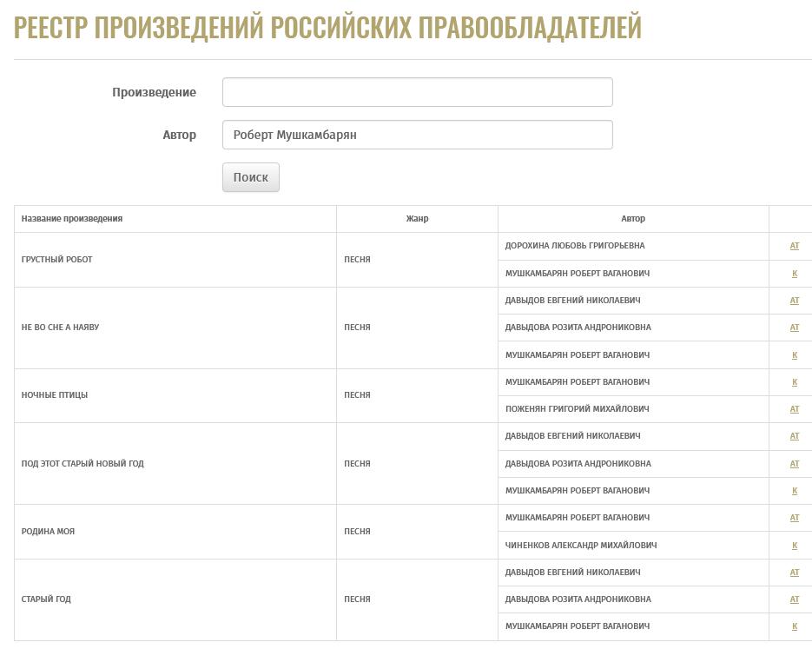Select the title НОЧНЫЕ ПТИЦЫ

click(55, 395)
